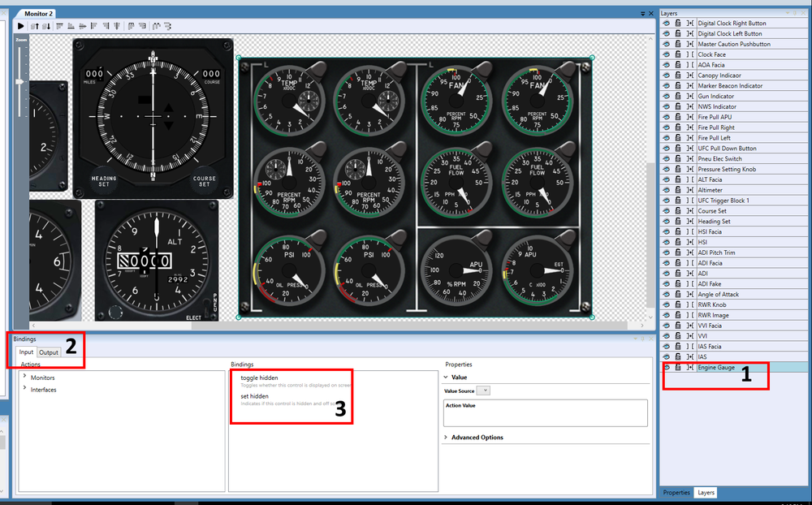Expand the Monitors tree node

pyautogui.click(x=24, y=378)
